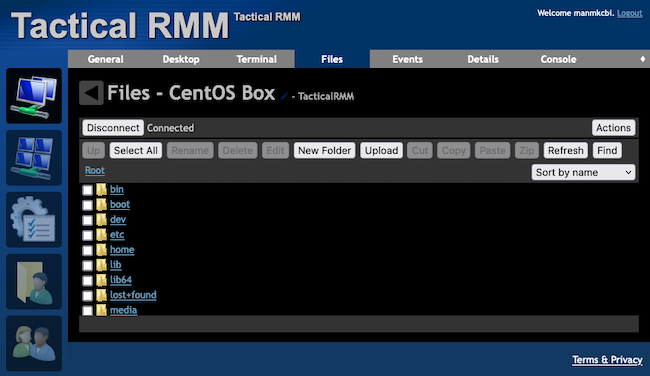Click the media folder icon

pos(101,310)
